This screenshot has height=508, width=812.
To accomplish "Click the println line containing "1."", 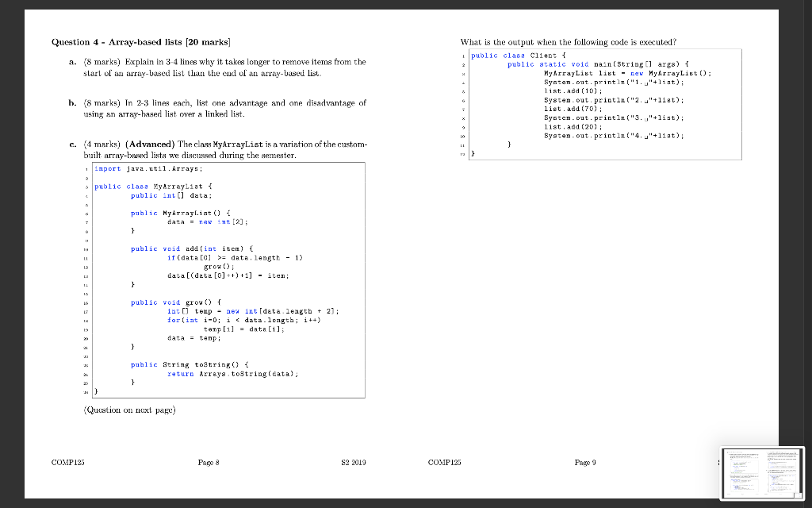I will (x=614, y=82).
